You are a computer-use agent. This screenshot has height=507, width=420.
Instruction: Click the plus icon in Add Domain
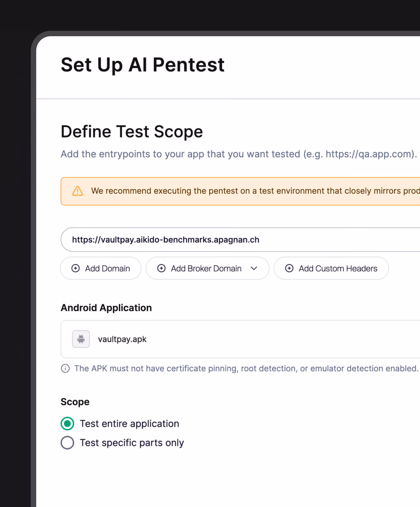[75, 268]
